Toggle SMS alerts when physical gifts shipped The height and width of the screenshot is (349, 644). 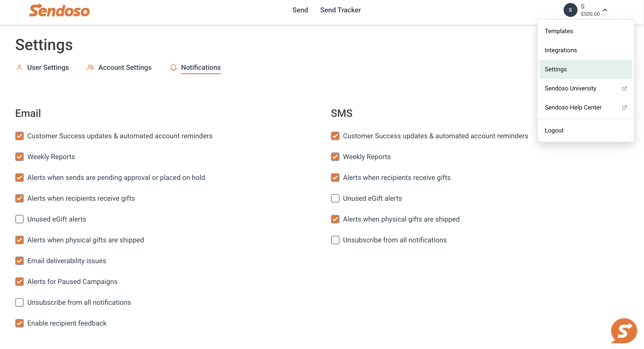(x=335, y=219)
